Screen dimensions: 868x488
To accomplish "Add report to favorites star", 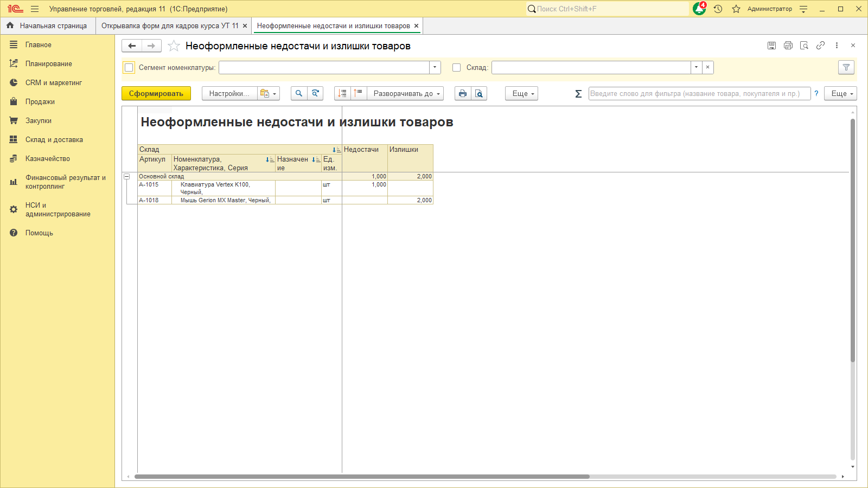I will 174,46.
